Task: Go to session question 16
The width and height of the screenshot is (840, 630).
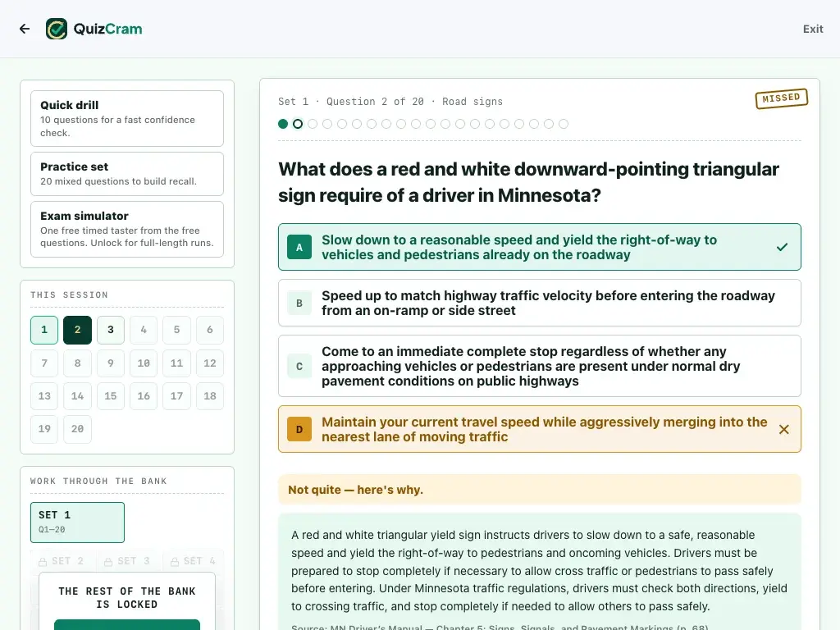Action: [x=144, y=396]
